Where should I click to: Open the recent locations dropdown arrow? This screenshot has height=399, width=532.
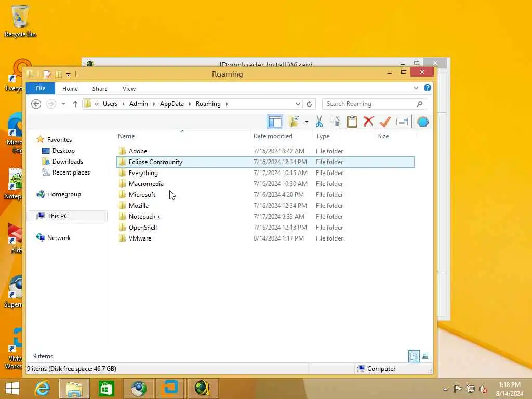click(63, 104)
